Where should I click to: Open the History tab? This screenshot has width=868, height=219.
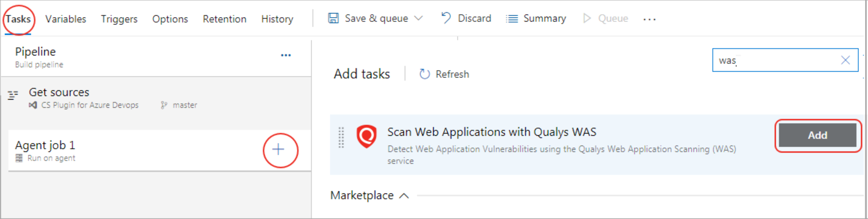277,19
